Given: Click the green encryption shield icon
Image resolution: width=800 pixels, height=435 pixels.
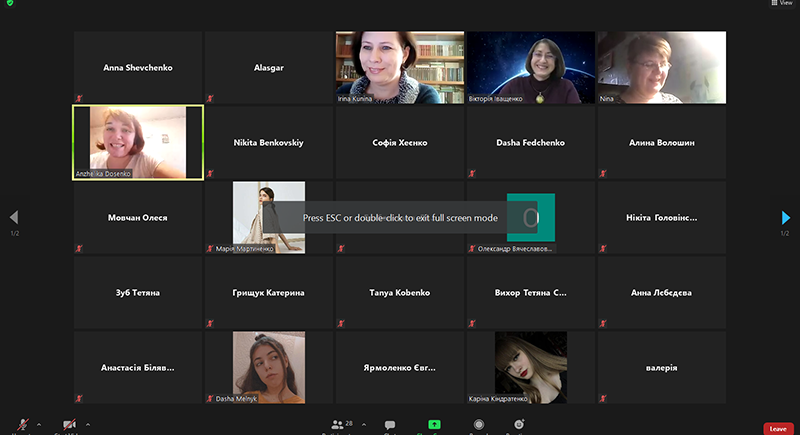Looking at the screenshot, I should (9, 4).
